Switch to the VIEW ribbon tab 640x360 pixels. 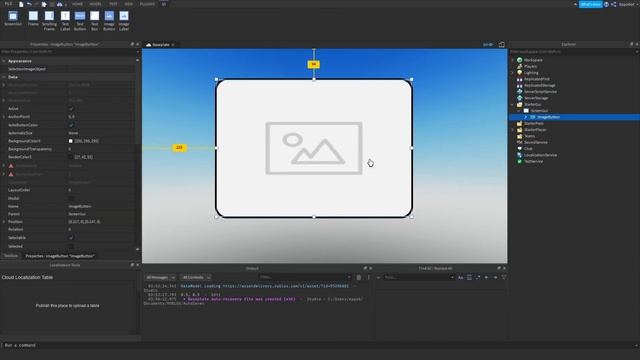(x=129, y=4)
